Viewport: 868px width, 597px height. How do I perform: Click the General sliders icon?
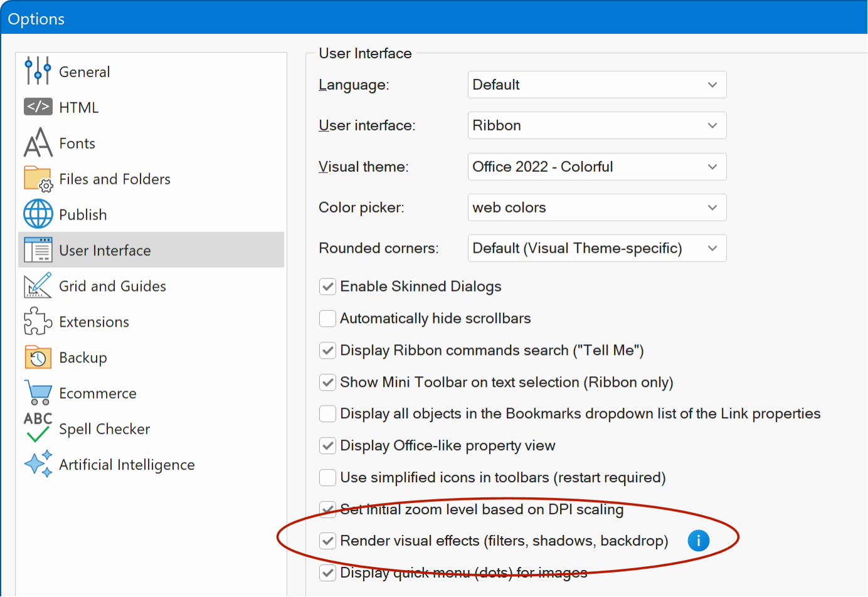point(38,71)
